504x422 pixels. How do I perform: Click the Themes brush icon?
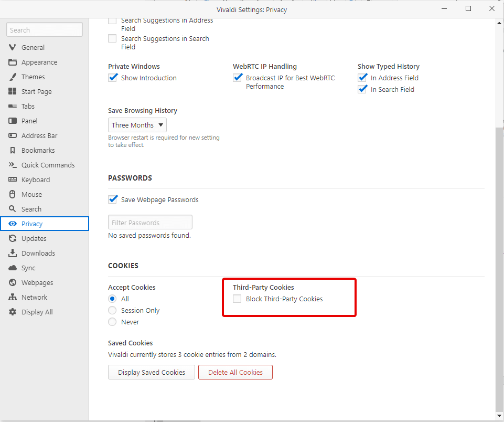[13, 77]
